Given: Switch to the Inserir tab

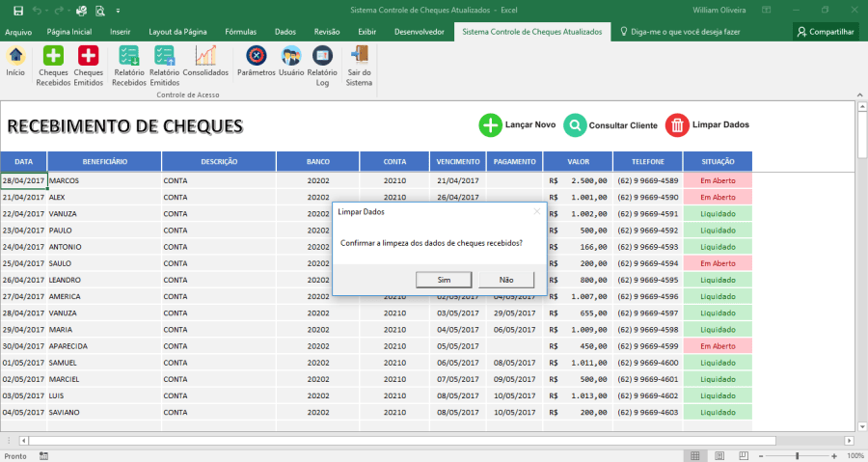Looking at the screenshot, I should click(121, 32).
